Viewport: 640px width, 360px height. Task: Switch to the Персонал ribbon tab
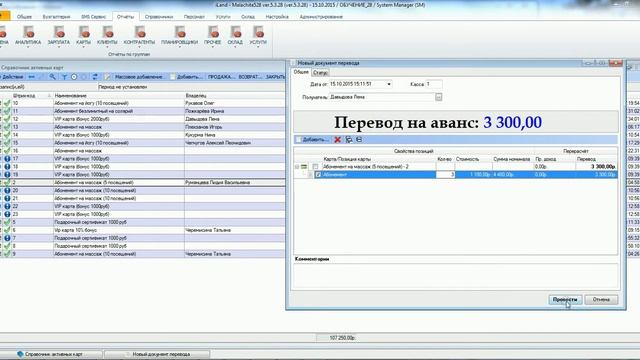click(194, 17)
